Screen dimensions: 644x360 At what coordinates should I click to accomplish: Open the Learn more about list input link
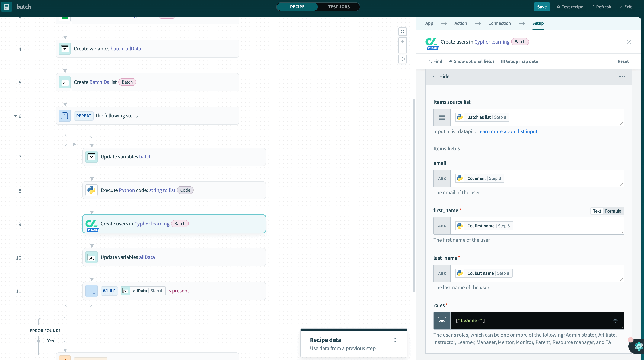click(507, 131)
